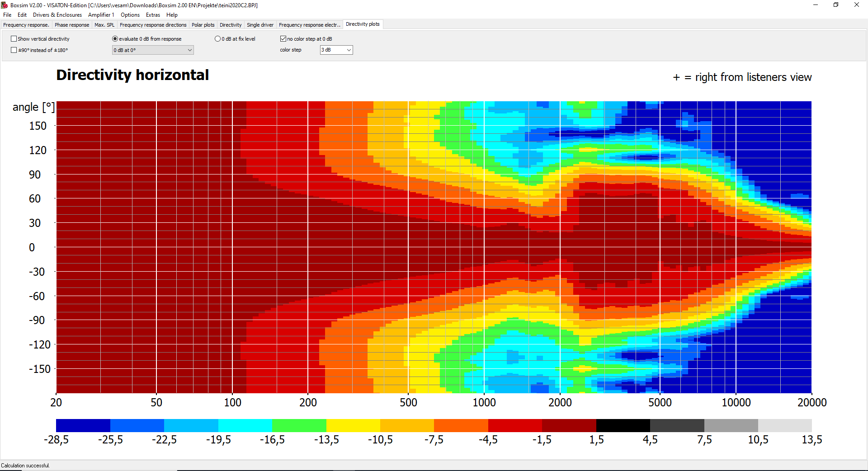Switch to the Polar plots tab
Viewport: 868px width, 471px height.
(x=203, y=25)
